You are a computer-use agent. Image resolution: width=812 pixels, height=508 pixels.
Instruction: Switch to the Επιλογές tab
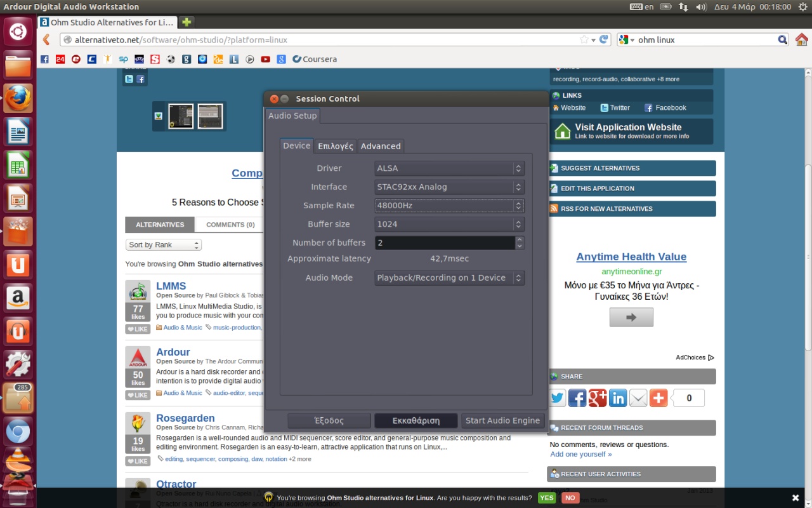(336, 146)
